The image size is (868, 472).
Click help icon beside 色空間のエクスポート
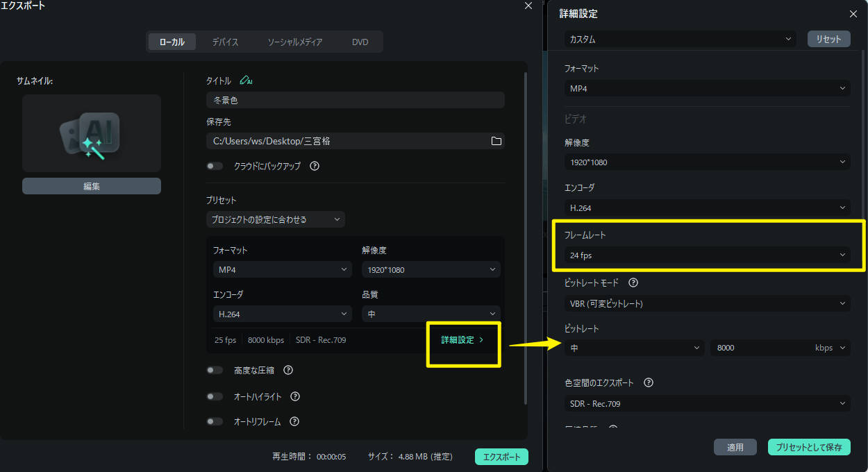click(648, 382)
